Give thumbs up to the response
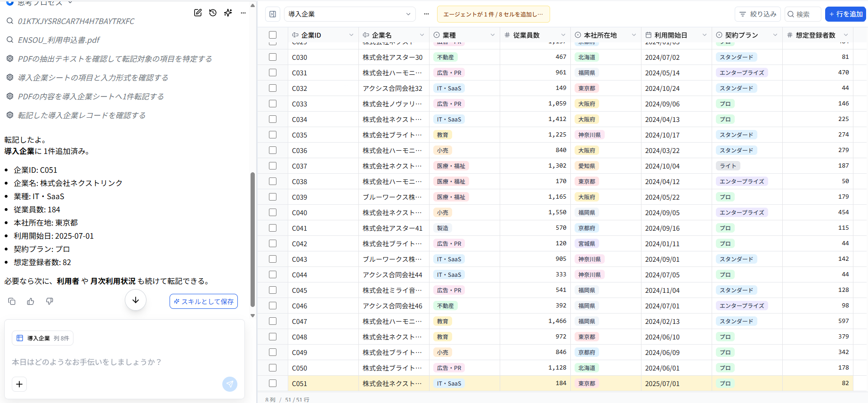The width and height of the screenshot is (868, 403). (31, 301)
